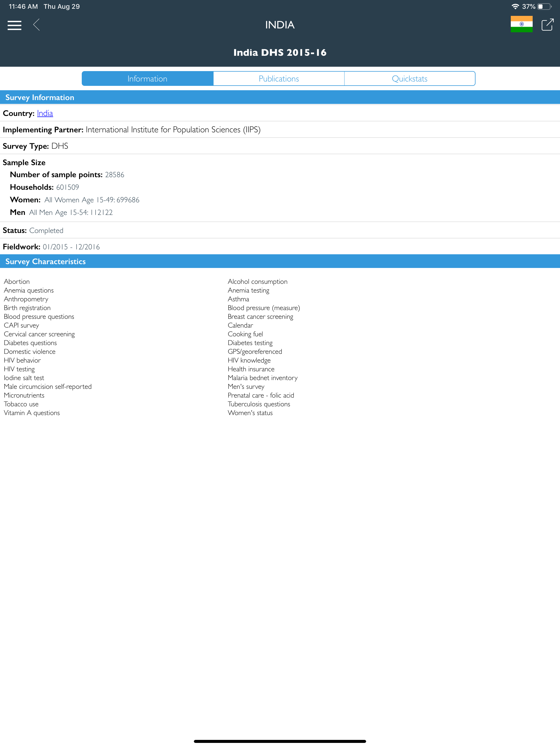This screenshot has width=560, height=747.
Task: Select the All Women Age 15-49 value
Action: coord(92,200)
